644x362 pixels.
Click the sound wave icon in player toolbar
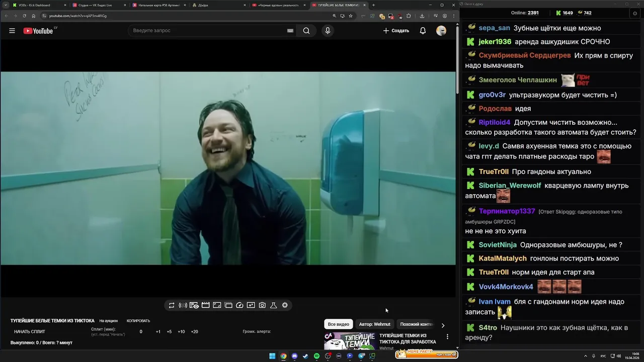coord(183,305)
